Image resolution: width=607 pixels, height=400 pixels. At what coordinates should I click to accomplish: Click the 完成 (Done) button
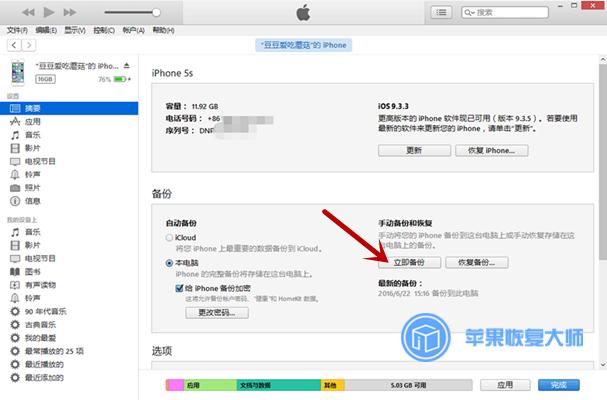[x=559, y=385]
